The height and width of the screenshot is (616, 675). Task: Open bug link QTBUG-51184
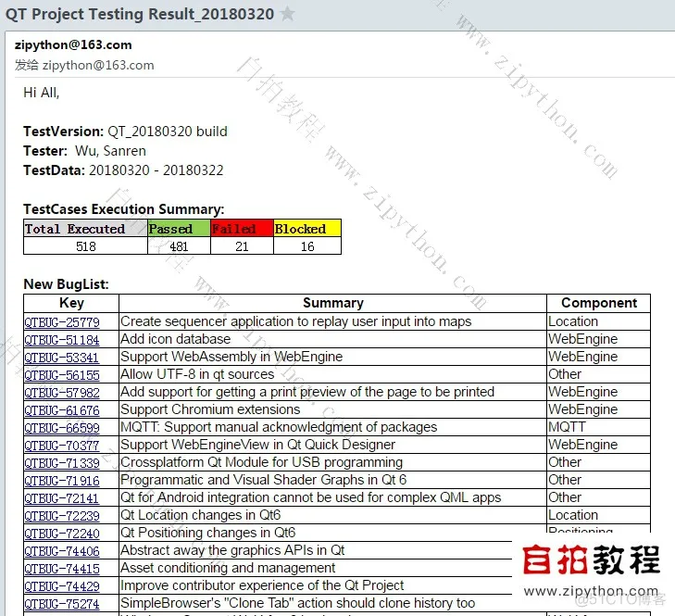click(62, 340)
